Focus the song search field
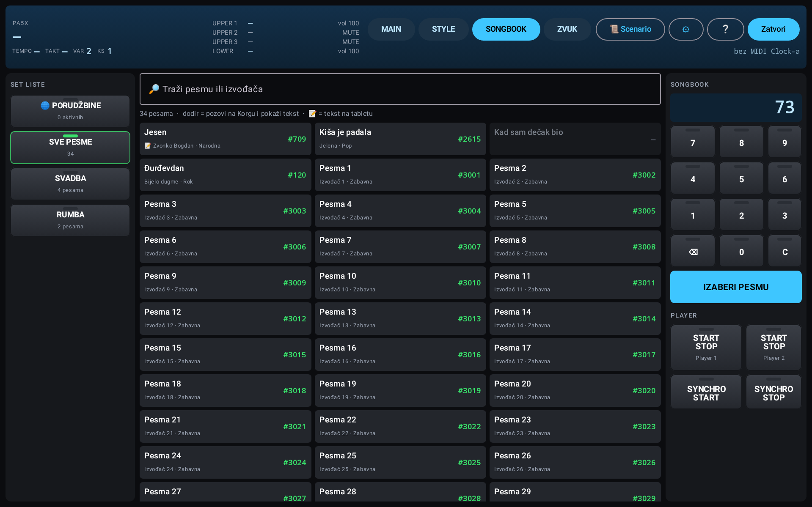 [400, 89]
